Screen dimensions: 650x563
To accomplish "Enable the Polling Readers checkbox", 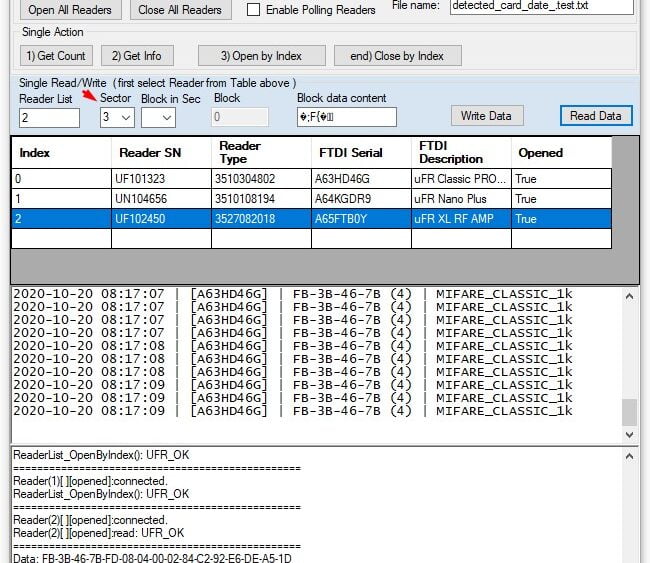I will (x=253, y=10).
